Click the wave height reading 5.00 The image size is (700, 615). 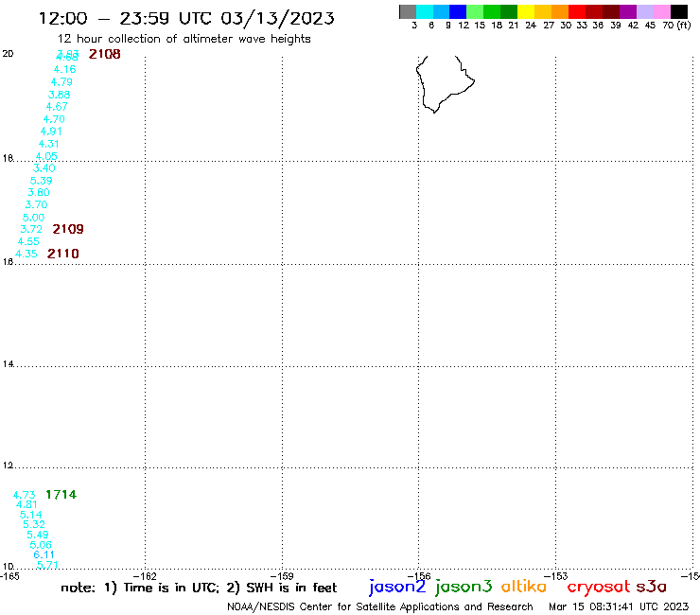tap(34, 218)
